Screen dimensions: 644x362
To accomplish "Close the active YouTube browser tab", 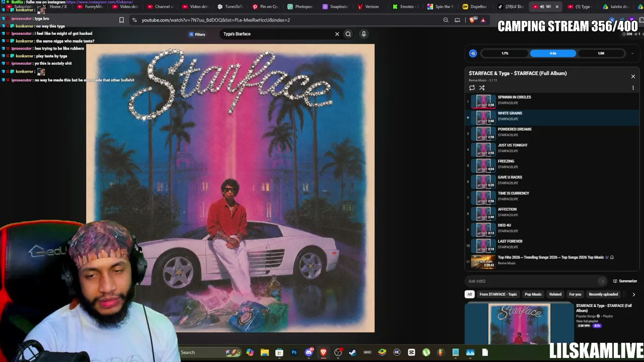I will [557, 7].
